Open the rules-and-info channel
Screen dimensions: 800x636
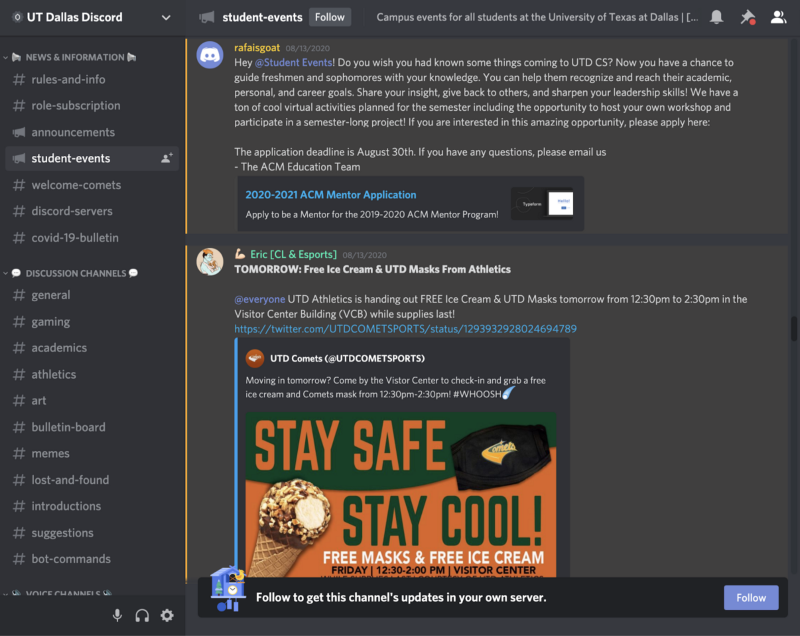(92, 80)
